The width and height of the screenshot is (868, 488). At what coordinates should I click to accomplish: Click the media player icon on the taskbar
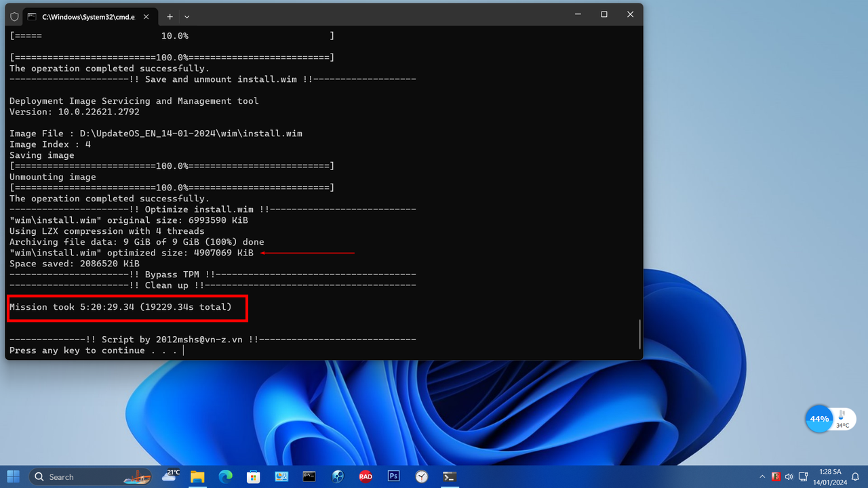click(x=337, y=476)
